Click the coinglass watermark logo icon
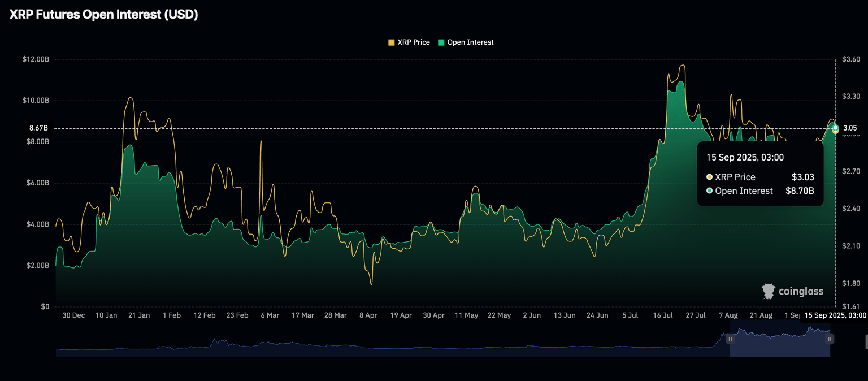The width and height of the screenshot is (868, 381). point(769,291)
